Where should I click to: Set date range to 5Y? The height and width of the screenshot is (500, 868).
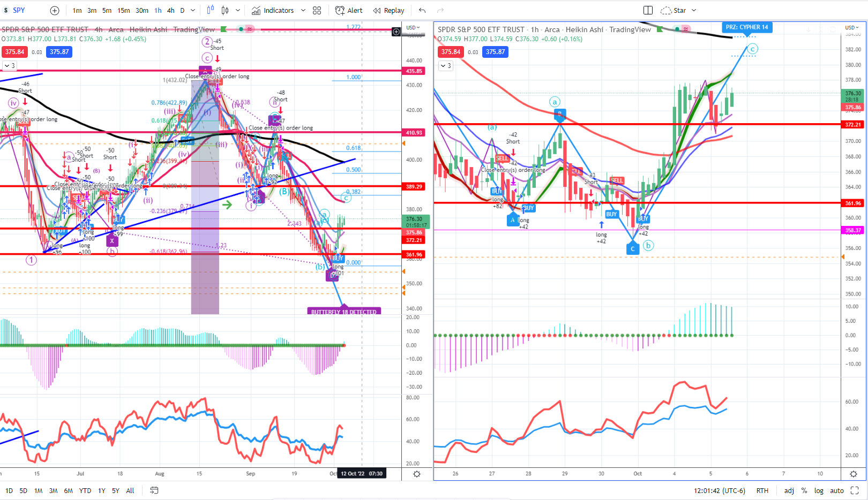(x=116, y=490)
